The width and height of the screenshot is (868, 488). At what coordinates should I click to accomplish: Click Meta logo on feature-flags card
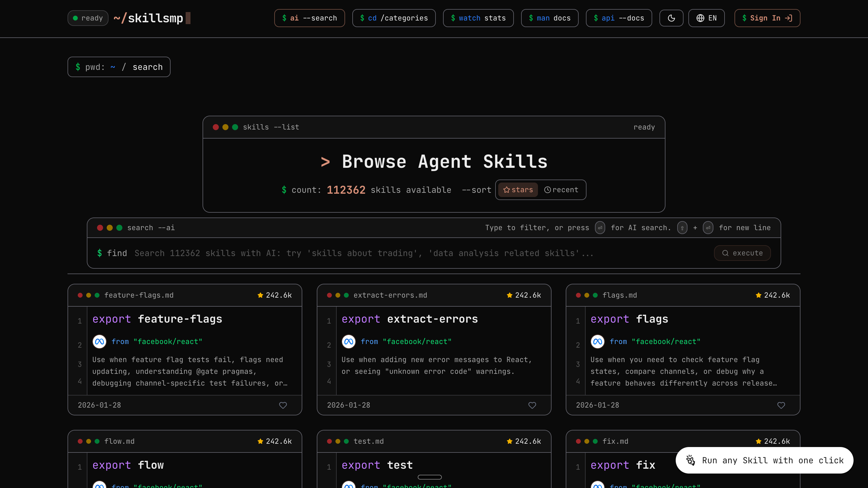[x=99, y=342]
